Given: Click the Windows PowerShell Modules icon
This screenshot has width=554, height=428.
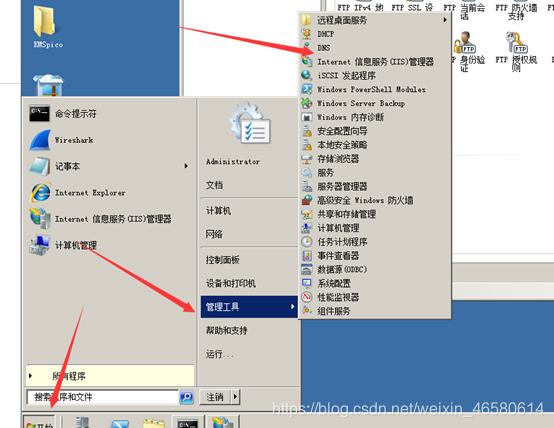Looking at the screenshot, I should coord(306,89).
